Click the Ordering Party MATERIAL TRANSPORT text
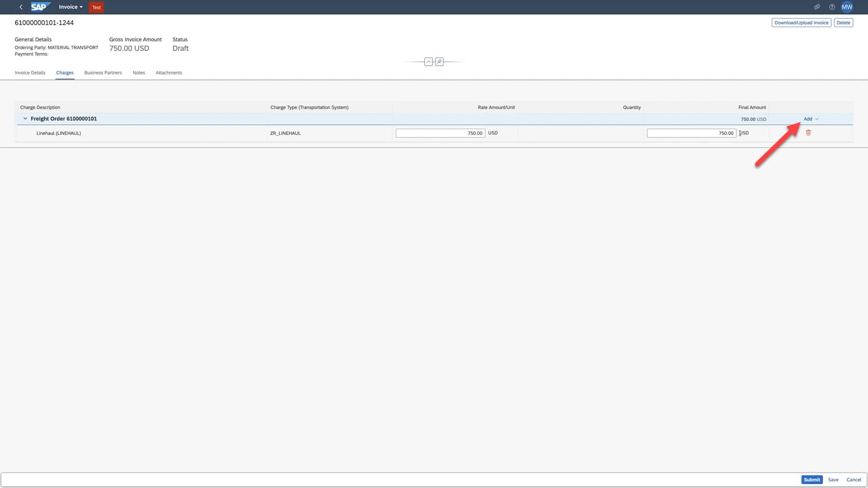 click(x=57, y=47)
